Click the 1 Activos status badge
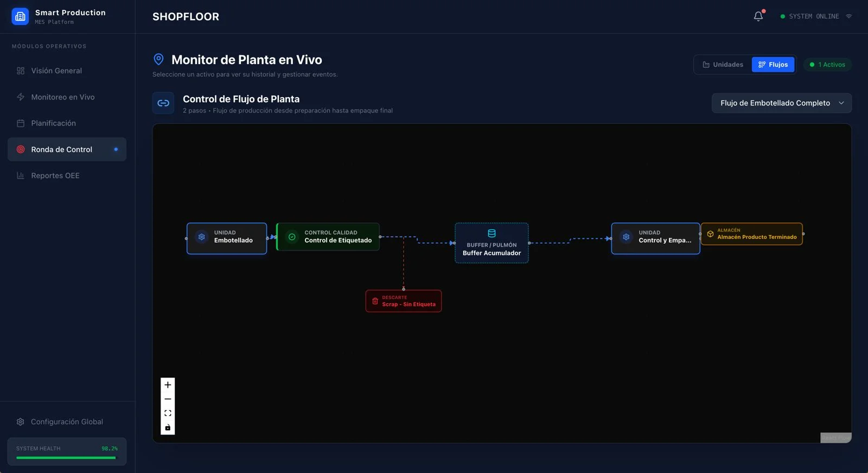The image size is (868, 473). 827,65
